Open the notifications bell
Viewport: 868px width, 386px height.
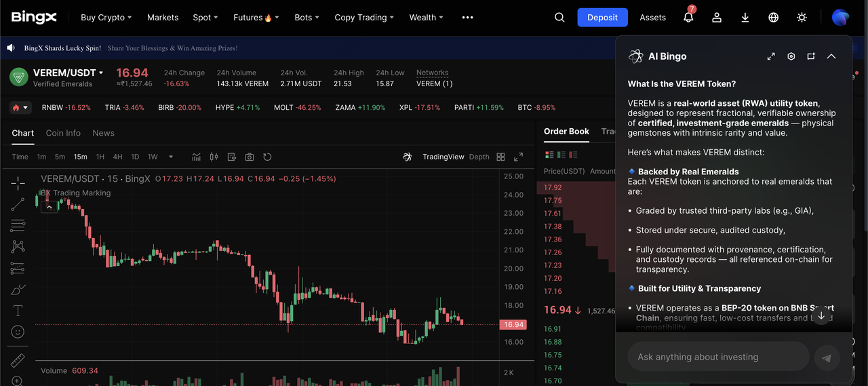pyautogui.click(x=688, y=18)
